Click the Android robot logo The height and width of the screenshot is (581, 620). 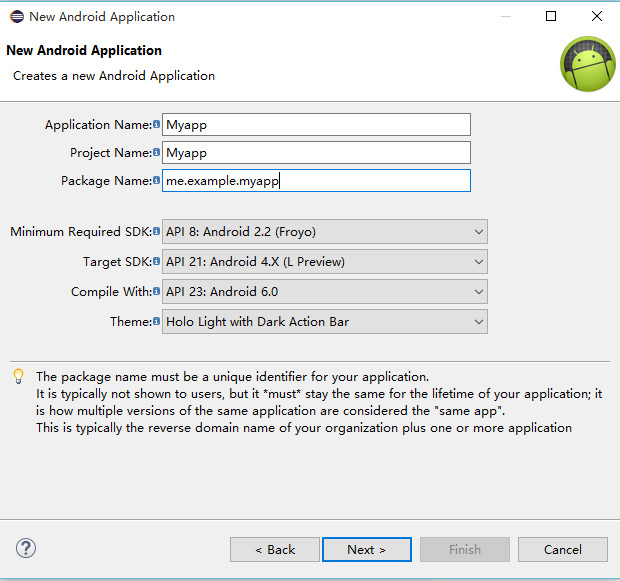pyautogui.click(x=588, y=64)
